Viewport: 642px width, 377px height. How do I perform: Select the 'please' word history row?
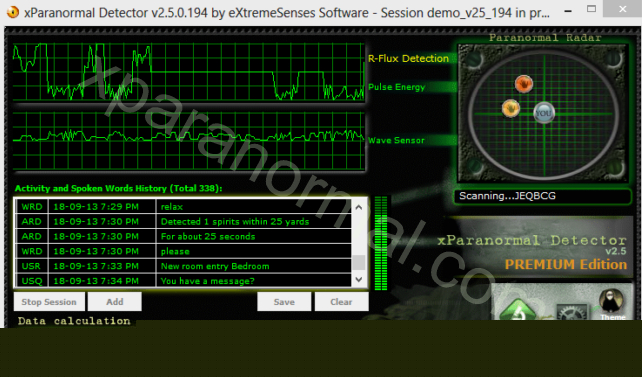pos(183,251)
